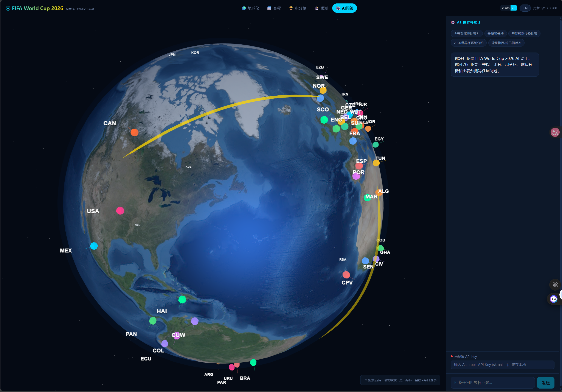Select the green MAR marker on the globe
Screen dimensions: 562x392
[367, 198]
